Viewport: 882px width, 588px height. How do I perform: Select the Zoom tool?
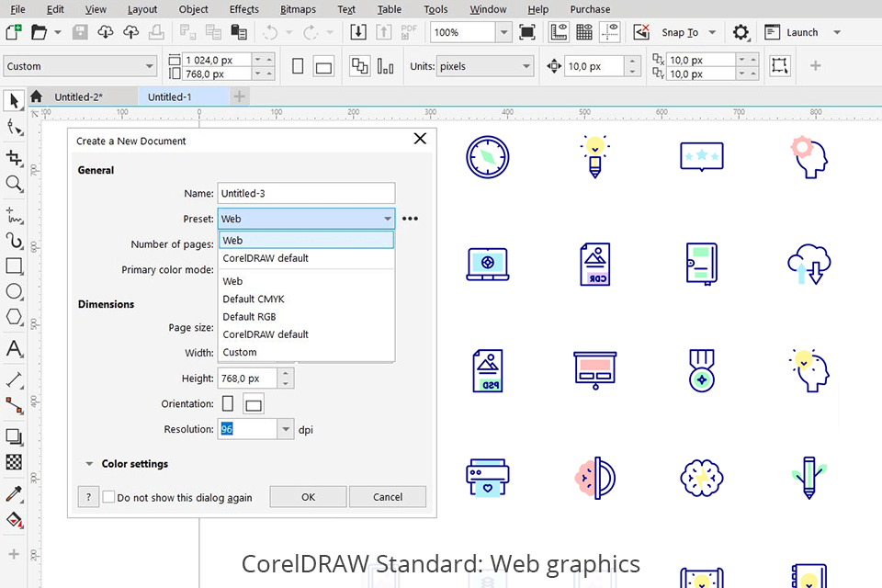pos(14,184)
